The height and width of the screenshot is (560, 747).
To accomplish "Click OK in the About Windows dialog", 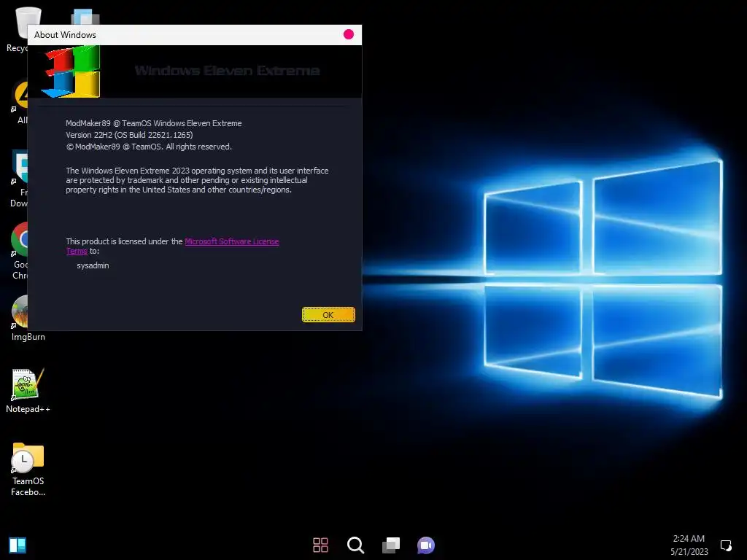I will (x=328, y=315).
